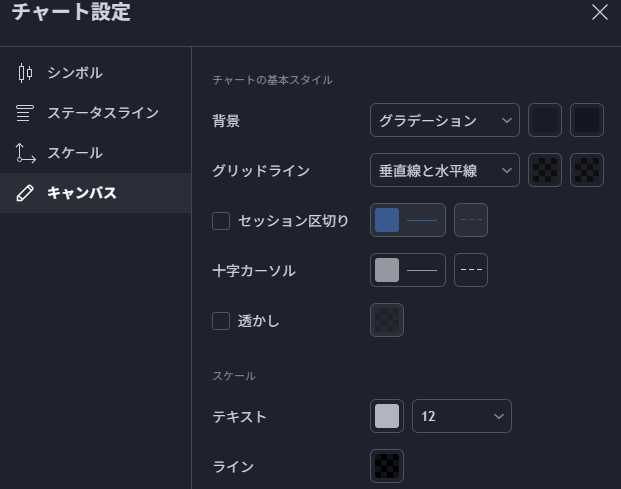
Task: Open セッション区切り dashed line style selector
Action: (x=471, y=220)
